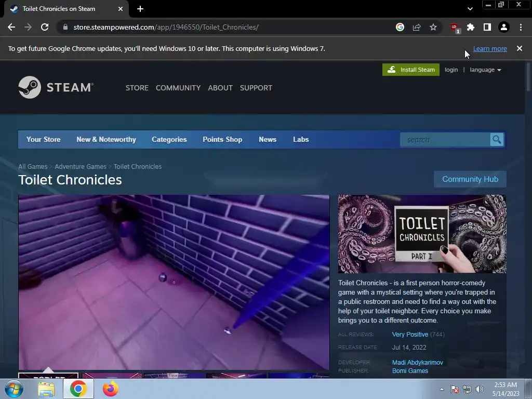Click Adventure Games breadcrumb link

[81, 167]
